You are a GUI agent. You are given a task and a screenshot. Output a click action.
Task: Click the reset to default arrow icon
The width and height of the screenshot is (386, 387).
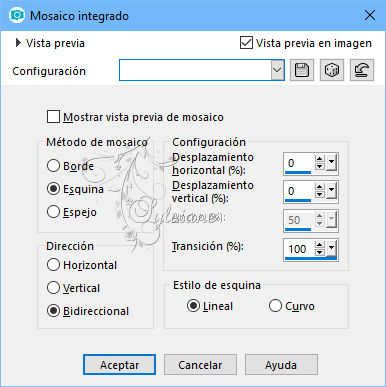click(362, 70)
